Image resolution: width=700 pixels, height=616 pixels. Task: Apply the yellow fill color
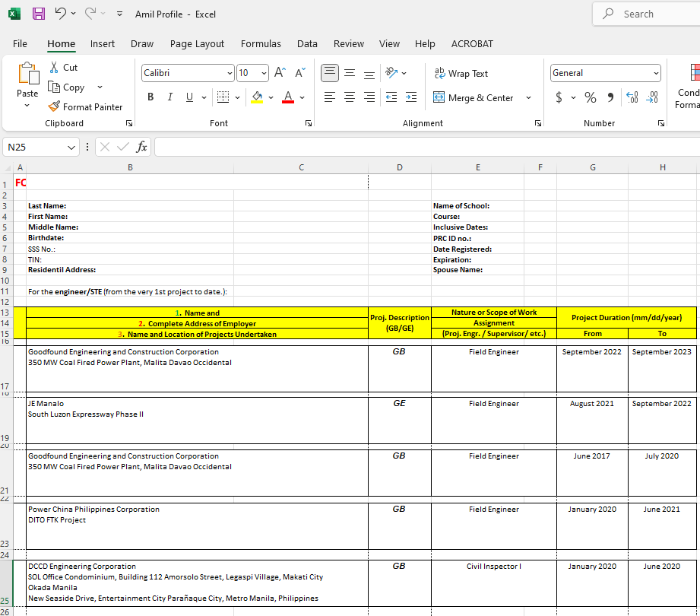pyautogui.click(x=257, y=97)
